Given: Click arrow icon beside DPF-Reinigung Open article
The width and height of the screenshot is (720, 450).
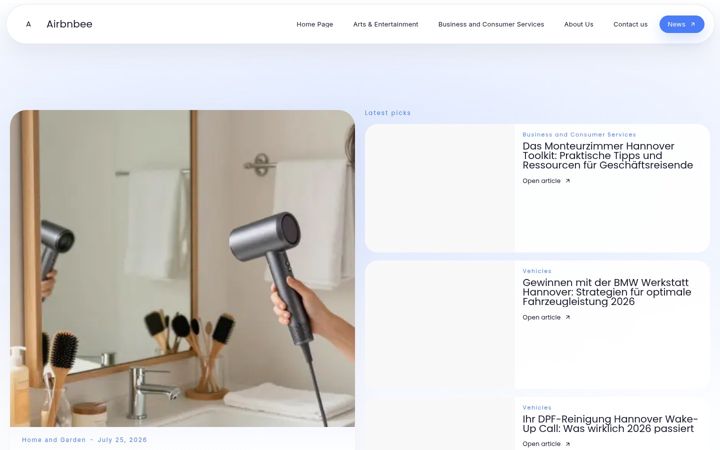Looking at the screenshot, I should click(x=568, y=444).
